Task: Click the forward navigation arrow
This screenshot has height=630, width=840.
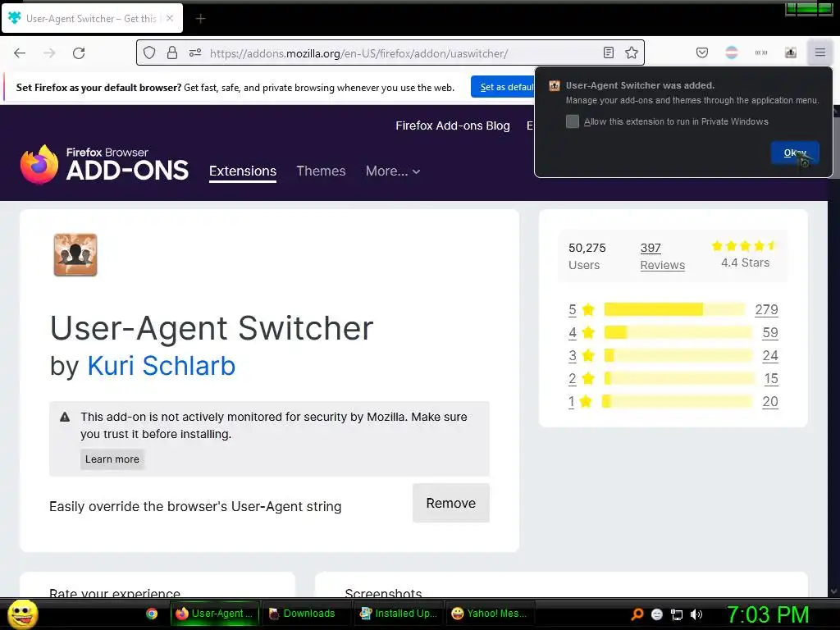Action: pyautogui.click(x=49, y=53)
